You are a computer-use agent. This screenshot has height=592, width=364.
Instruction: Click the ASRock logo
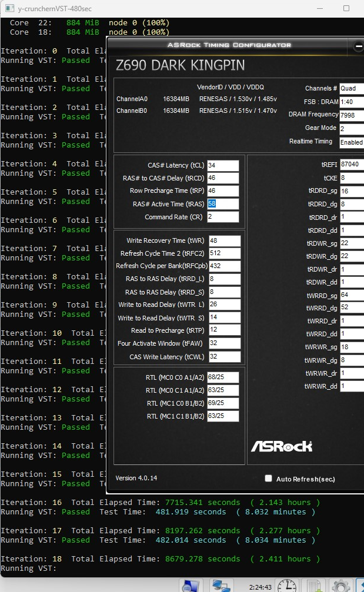tap(282, 446)
